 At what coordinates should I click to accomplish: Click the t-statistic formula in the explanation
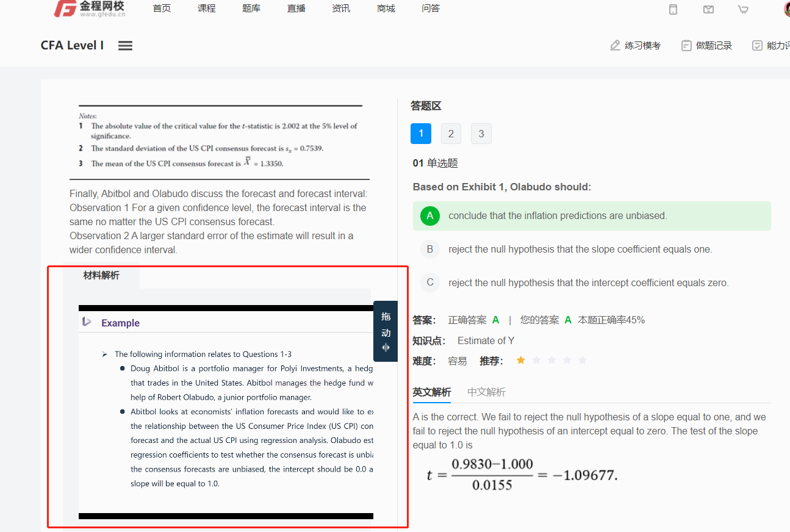(x=522, y=475)
